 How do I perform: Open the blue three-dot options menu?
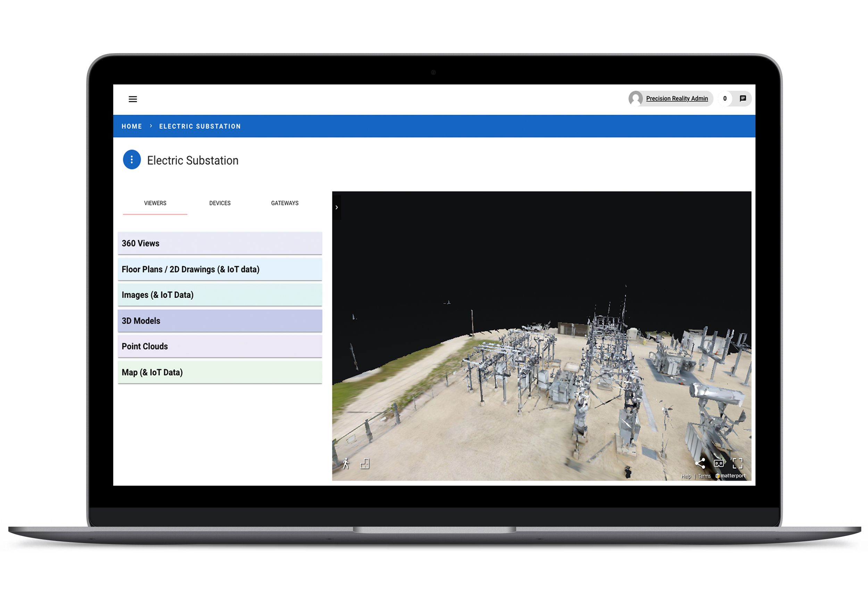click(x=132, y=160)
